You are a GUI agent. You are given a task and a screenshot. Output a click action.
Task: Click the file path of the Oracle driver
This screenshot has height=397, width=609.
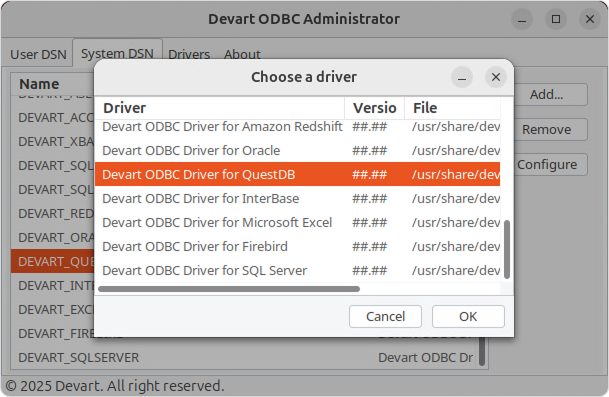pos(456,150)
